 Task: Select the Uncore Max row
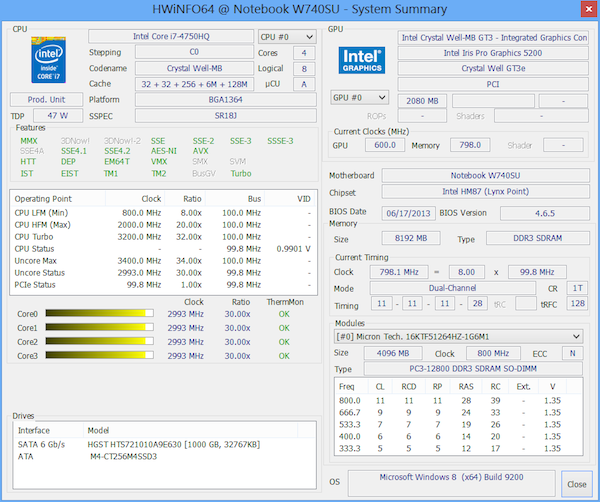(163, 261)
